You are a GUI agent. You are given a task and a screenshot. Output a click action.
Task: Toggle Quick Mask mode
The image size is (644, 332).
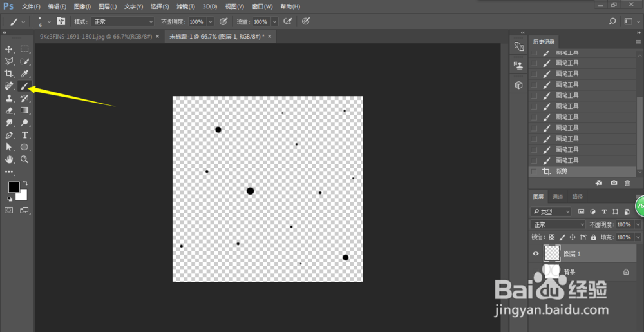click(x=8, y=210)
